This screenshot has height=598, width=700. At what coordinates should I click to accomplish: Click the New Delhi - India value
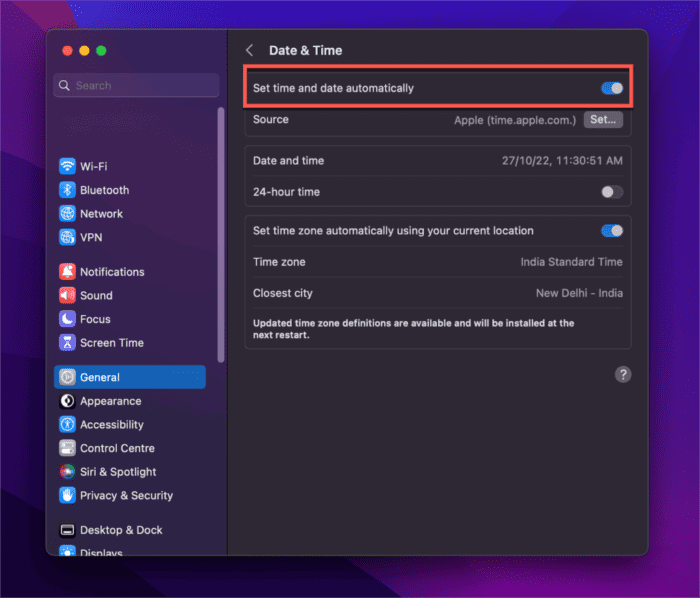click(579, 293)
